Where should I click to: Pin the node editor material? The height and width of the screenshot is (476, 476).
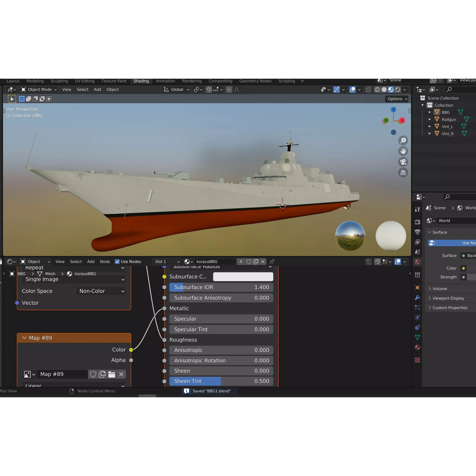click(x=272, y=262)
